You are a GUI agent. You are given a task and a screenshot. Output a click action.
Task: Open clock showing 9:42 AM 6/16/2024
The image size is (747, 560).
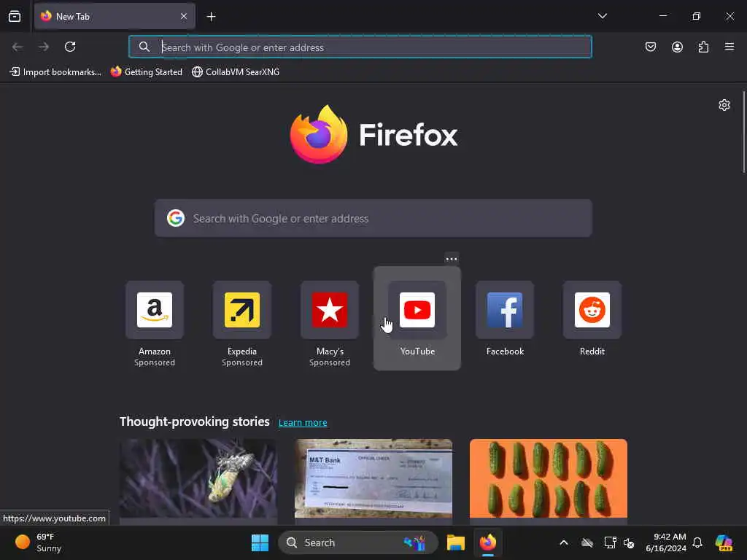coord(666,542)
